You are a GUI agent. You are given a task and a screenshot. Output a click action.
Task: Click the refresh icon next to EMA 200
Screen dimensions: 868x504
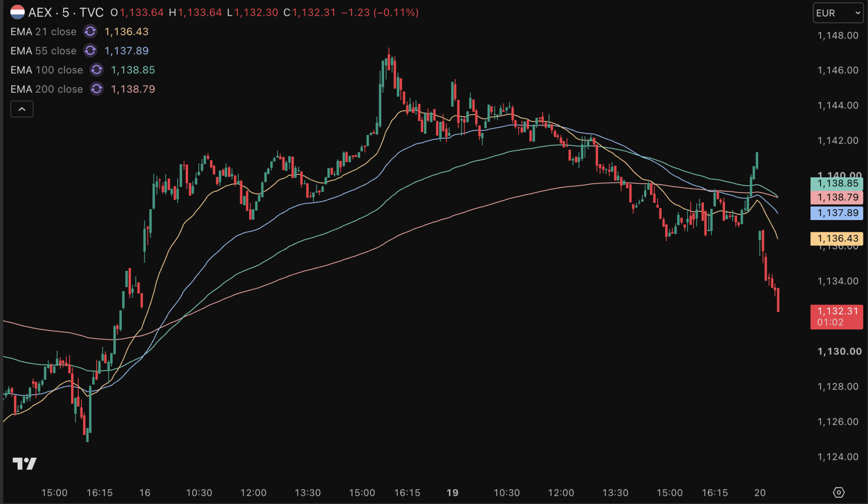97,89
